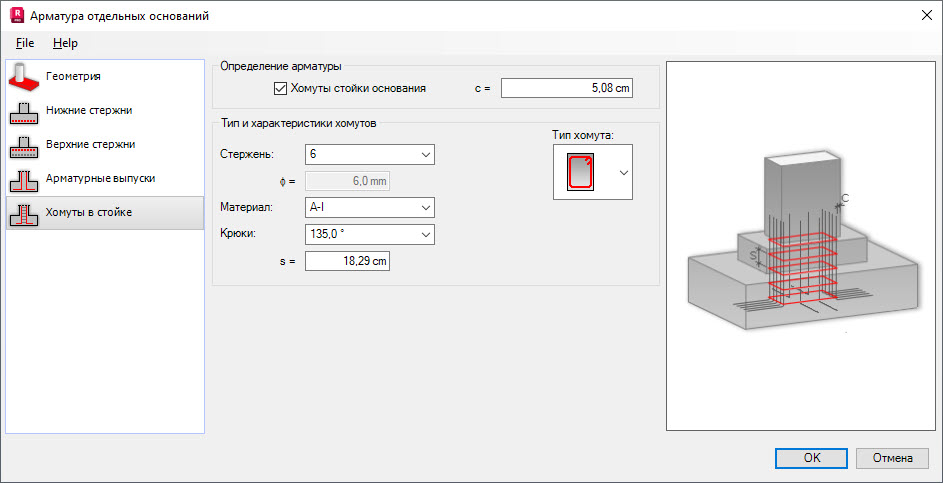Click the Крюки: label
This screenshot has width=943, height=483.
coord(239,235)
